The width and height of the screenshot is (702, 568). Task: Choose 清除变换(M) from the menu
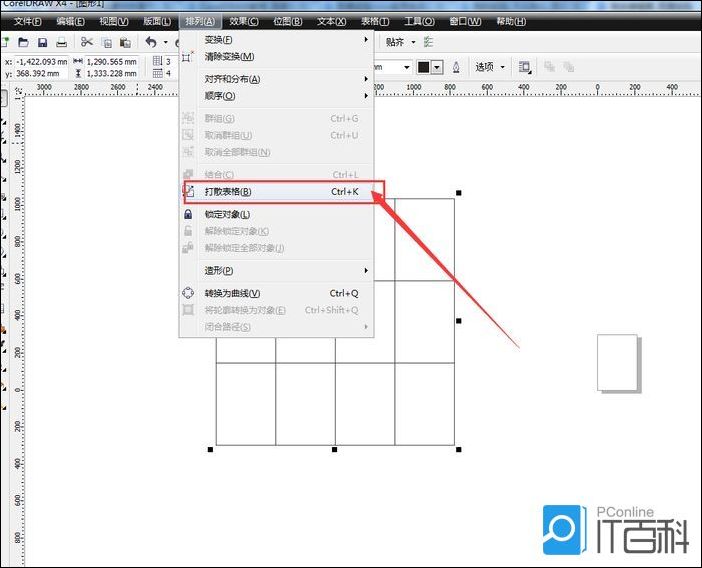point(277,57)
